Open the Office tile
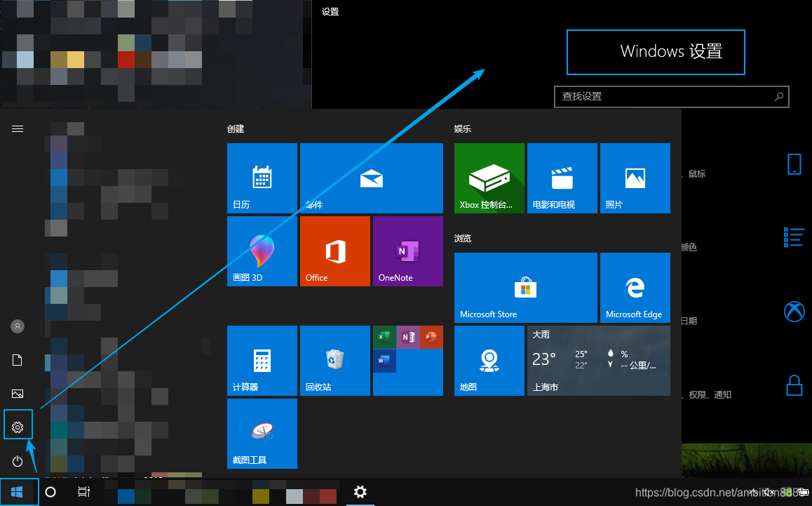The height and width of the screenshot is (506, 812). click(x=335, y=251)
